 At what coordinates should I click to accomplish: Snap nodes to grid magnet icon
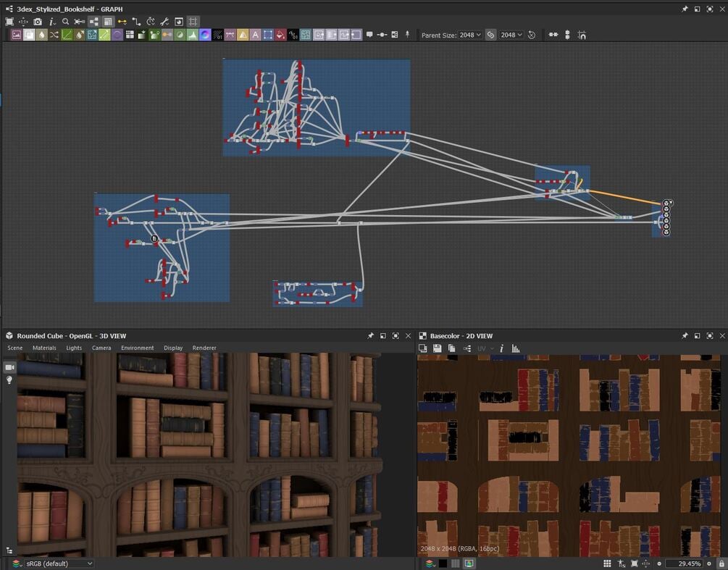[x=582, y=35]
